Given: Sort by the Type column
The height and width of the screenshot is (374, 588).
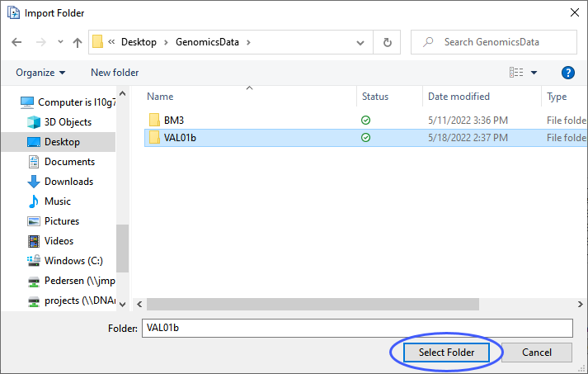Looking at the screenshot, I should [x=557, y=97].
